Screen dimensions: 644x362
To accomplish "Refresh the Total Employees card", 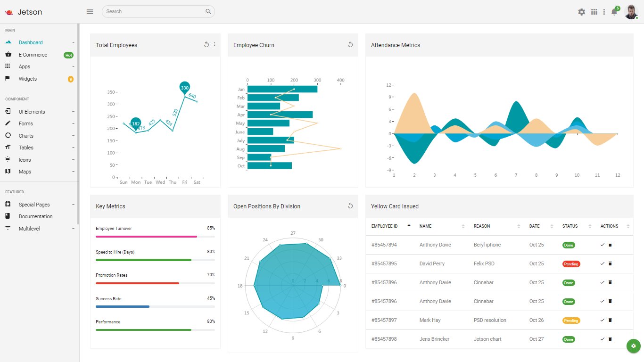I will (206, 44).
